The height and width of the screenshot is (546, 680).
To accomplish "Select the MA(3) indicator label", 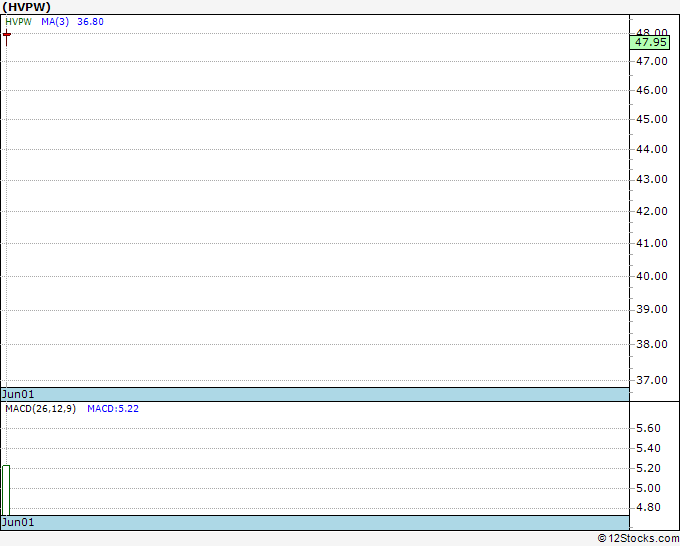I will coord(55,22).
